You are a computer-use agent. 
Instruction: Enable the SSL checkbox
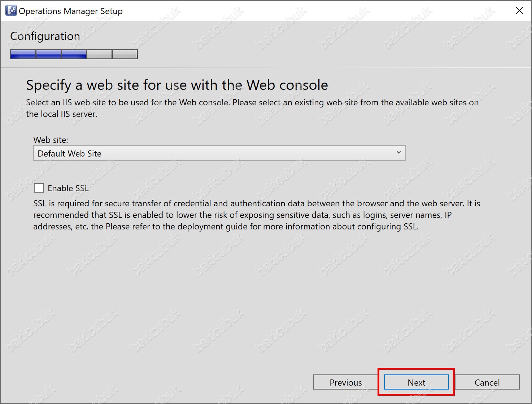(x=39, y=188)
